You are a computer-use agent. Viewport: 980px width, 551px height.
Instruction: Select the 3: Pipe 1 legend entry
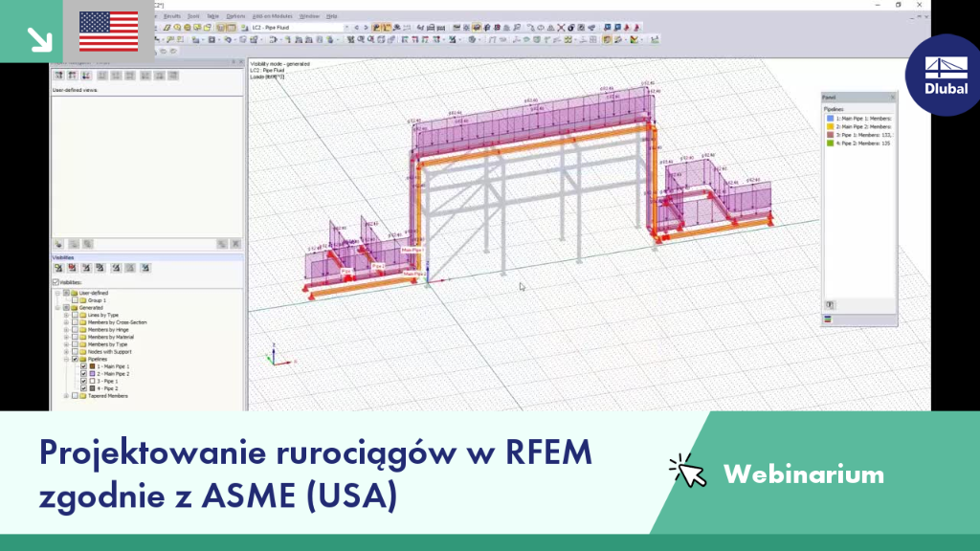(x=860, y=135)
